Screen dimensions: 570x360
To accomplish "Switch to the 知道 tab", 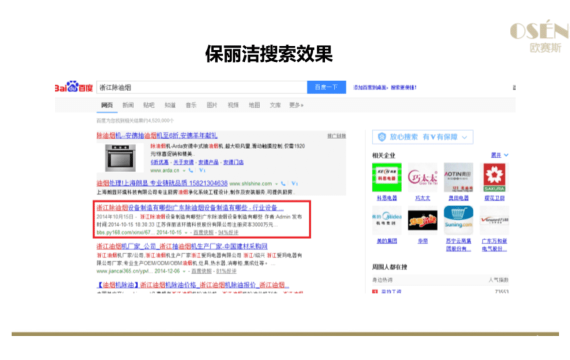I will 170,105.
